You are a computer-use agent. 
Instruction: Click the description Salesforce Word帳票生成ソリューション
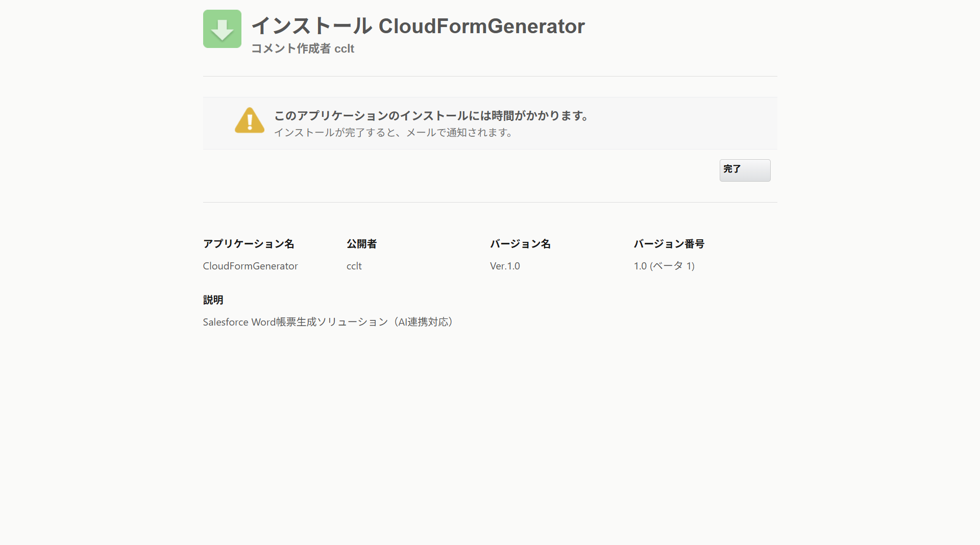click(296, 322)
